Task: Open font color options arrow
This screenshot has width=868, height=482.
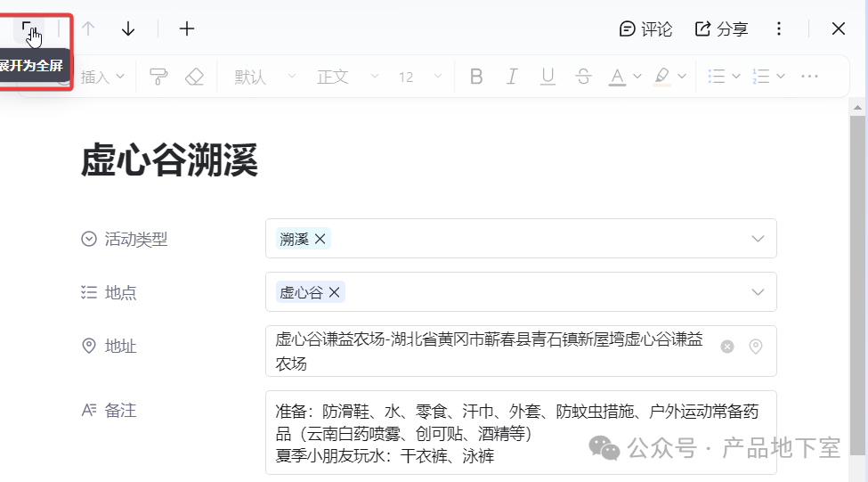Action: (637, 77)
